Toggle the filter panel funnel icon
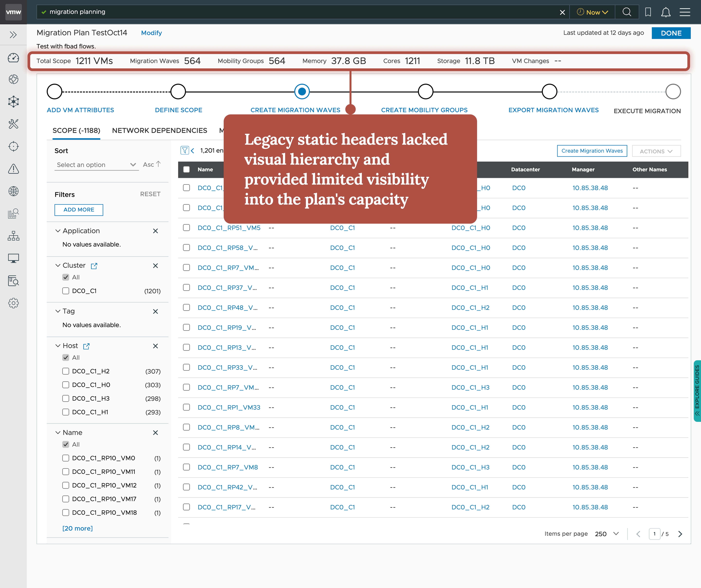This screenshot has width=701, height=588. (185, 151)
